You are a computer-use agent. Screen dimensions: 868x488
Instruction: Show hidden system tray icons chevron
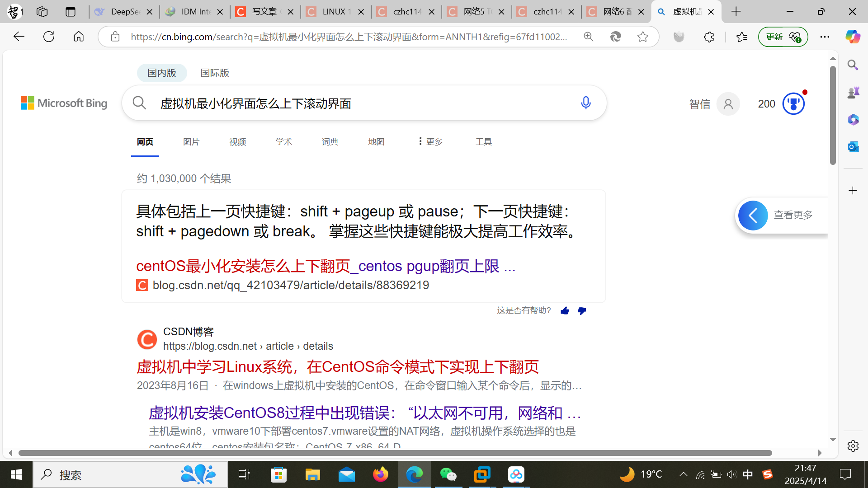click(x=683, y=474)
